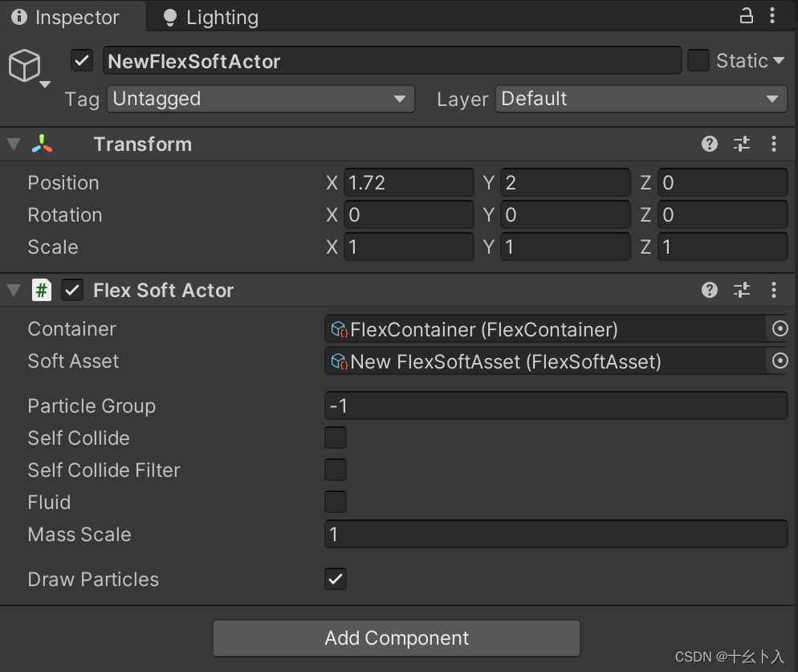Open the Layer dropdown
This screenshot has width=798, height=672.
(x=640, y=99)
